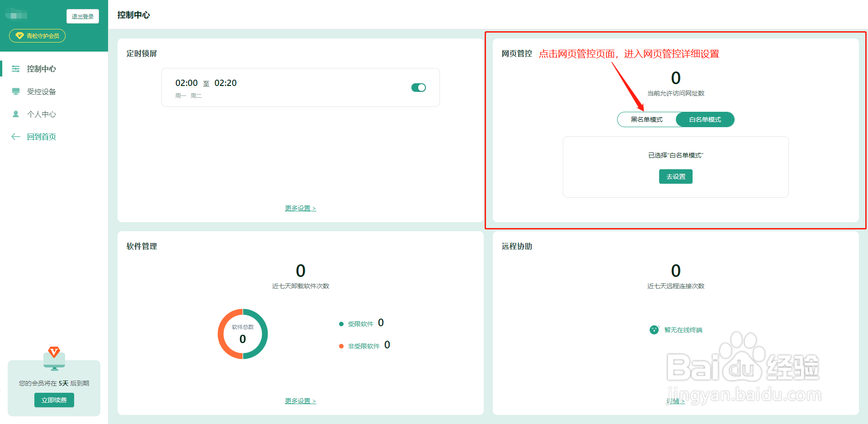Click the membership expiry notice 5天 后到期
868x424 pixels.
pos(54,383)
